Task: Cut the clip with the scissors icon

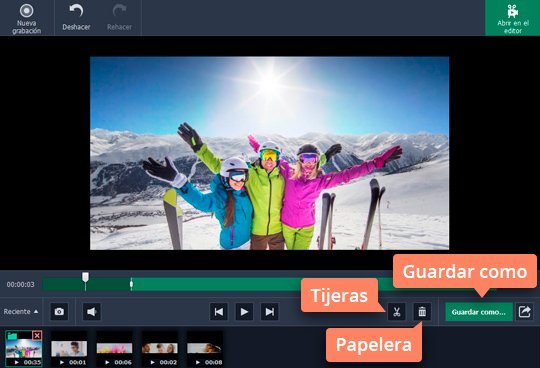Action: (396, 312)
